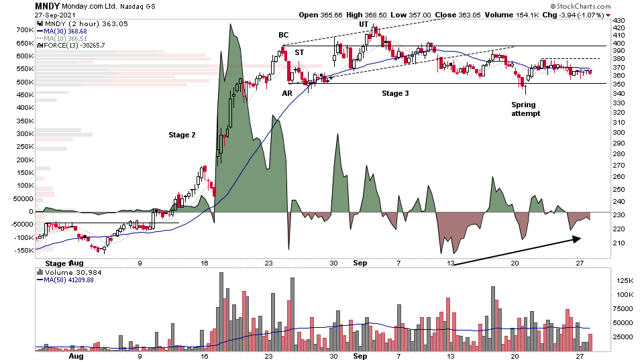Image resolution: width=644 pixels, height=362 pixels.
Task: Click the candlestick icon beside MNDY legend
Action: pyautogui.click(x=40, y=24)
